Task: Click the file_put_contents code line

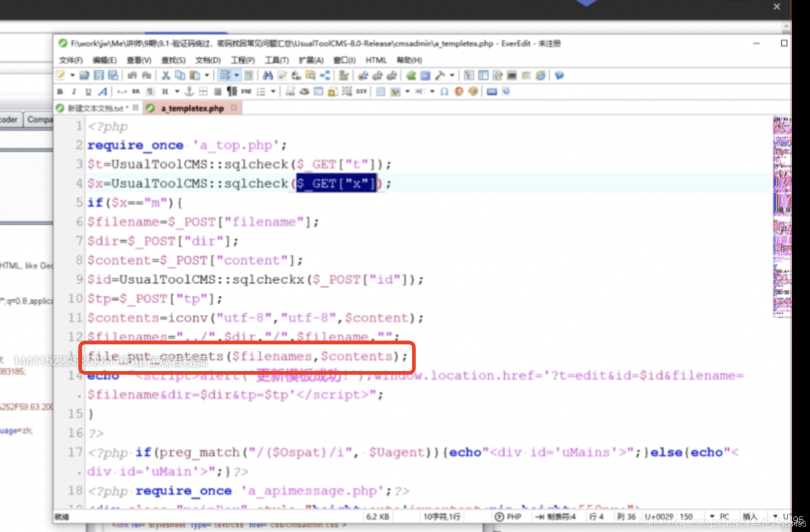Action: tap(248, 356)
